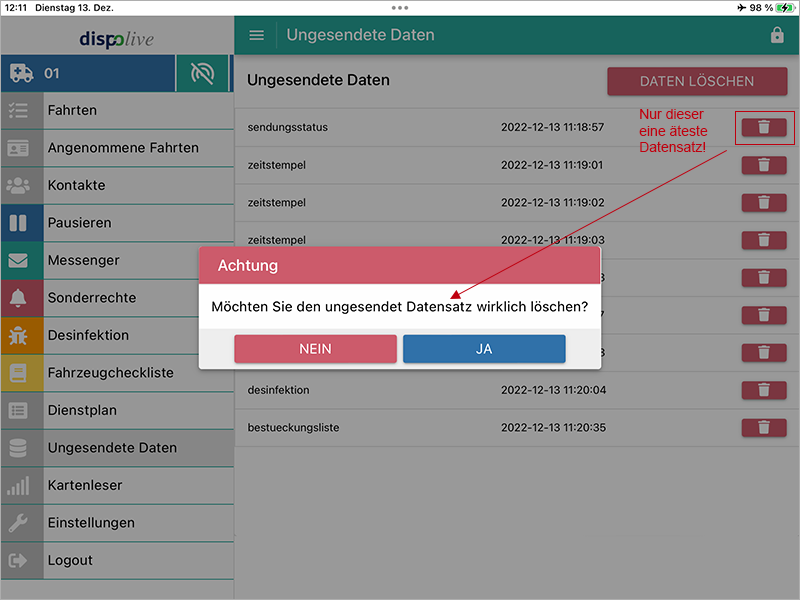The image size is (800, 600).
Task: Open Dienstplan menu entry
Action: (117, 410)
